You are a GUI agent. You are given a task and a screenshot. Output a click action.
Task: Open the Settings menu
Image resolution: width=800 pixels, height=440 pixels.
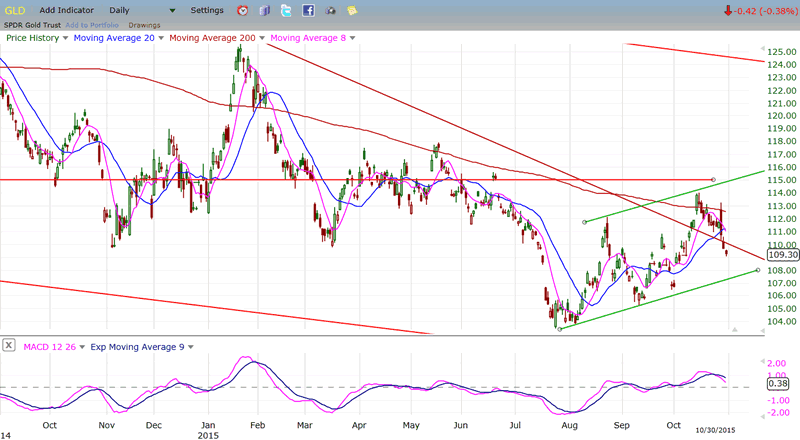(207, 10)
